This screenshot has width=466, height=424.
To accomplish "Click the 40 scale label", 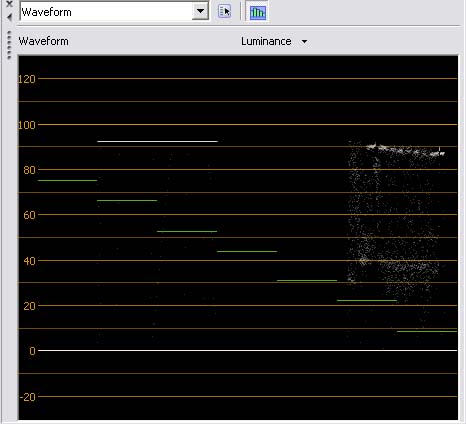I will click(29, 261).
